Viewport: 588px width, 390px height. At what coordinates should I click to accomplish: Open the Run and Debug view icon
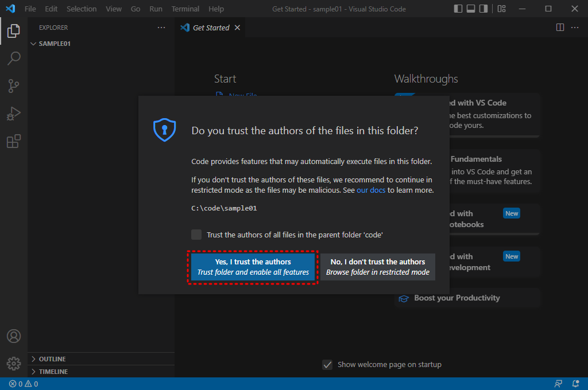coord(14,114)
